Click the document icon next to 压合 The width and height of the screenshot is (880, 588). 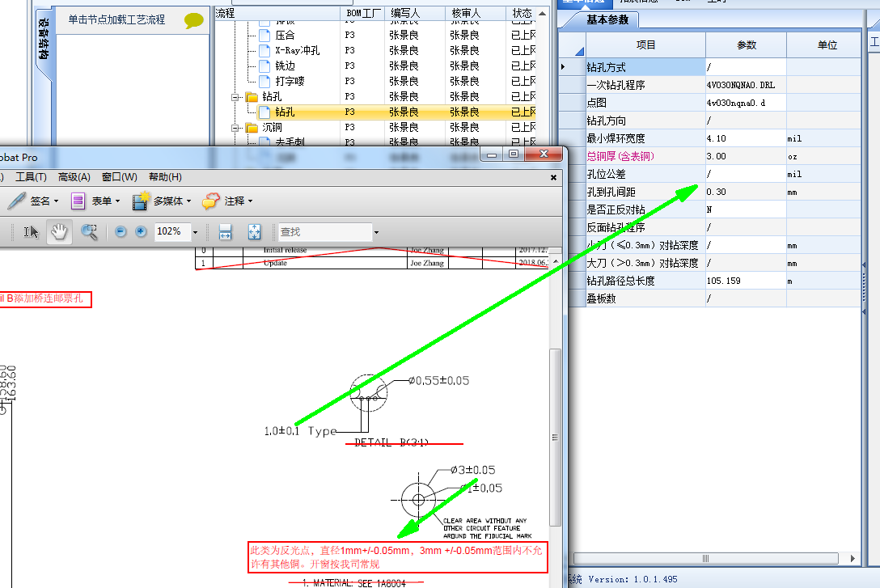[265, 36]
